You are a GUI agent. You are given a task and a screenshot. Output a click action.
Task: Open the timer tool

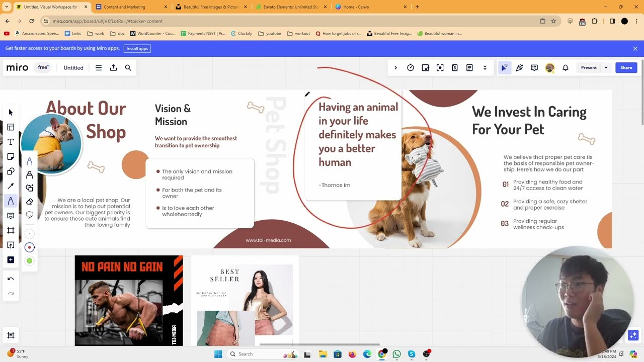(411, 68)
